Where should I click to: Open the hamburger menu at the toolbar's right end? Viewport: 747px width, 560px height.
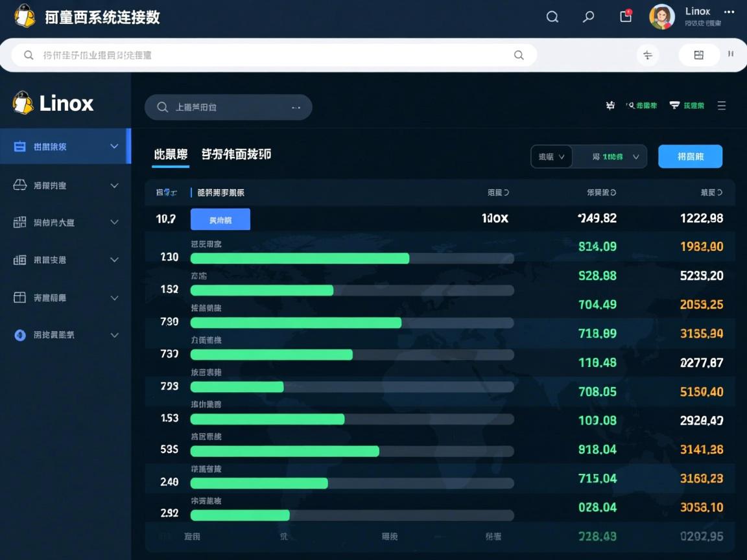coord(722,106)
